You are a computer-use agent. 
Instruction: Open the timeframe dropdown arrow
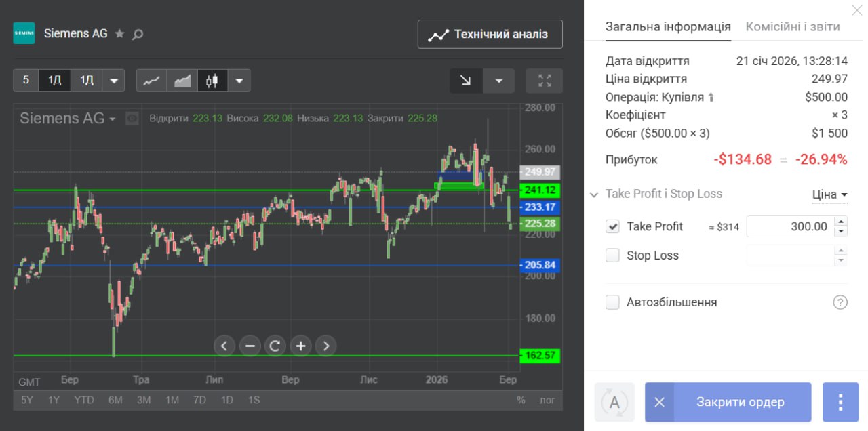click(x=113, y=81)
